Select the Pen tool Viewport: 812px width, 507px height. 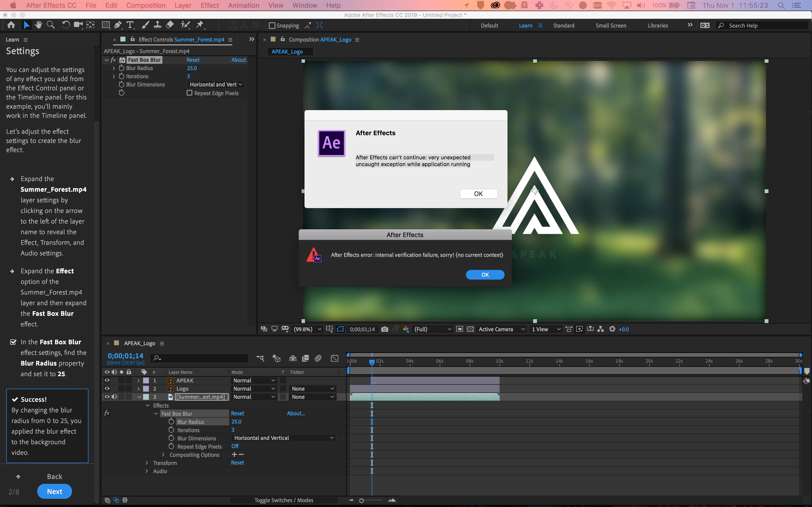[x=118, y=25]
